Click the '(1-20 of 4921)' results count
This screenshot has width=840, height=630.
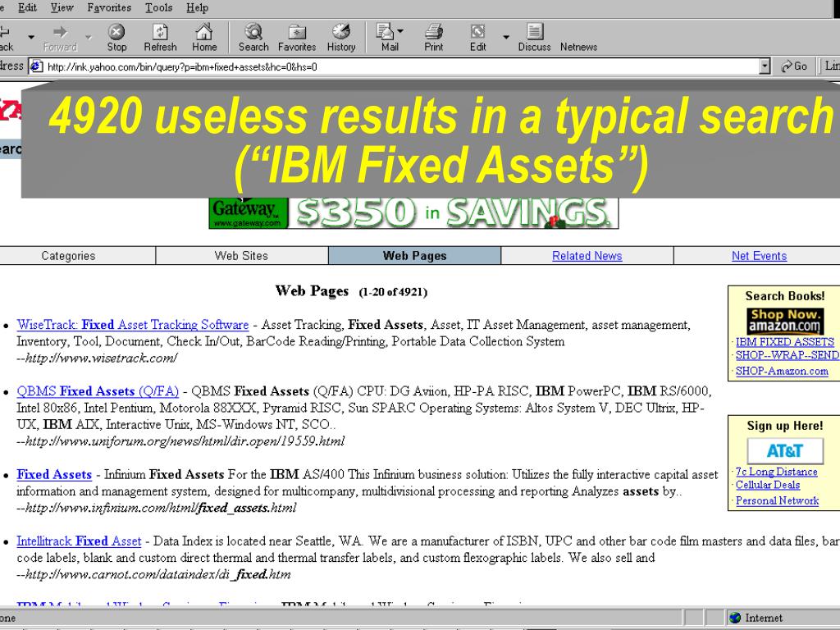pos(393,292)
